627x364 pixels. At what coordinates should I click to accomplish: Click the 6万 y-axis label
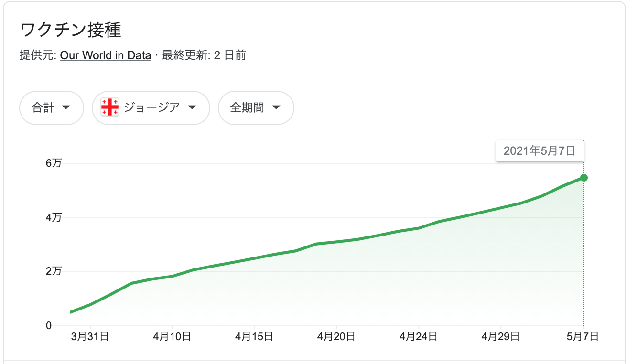pos(54,163)
